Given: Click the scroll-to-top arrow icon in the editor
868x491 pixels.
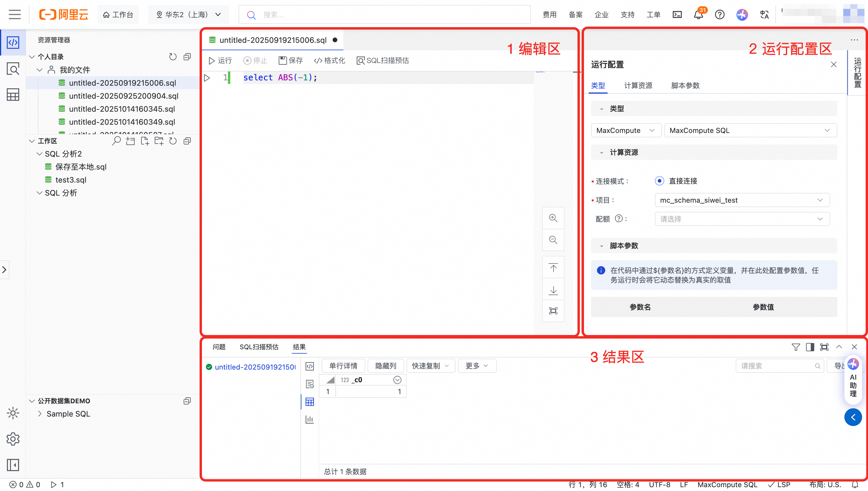Looking at the screenshot, I should click(x=553, y=268).
